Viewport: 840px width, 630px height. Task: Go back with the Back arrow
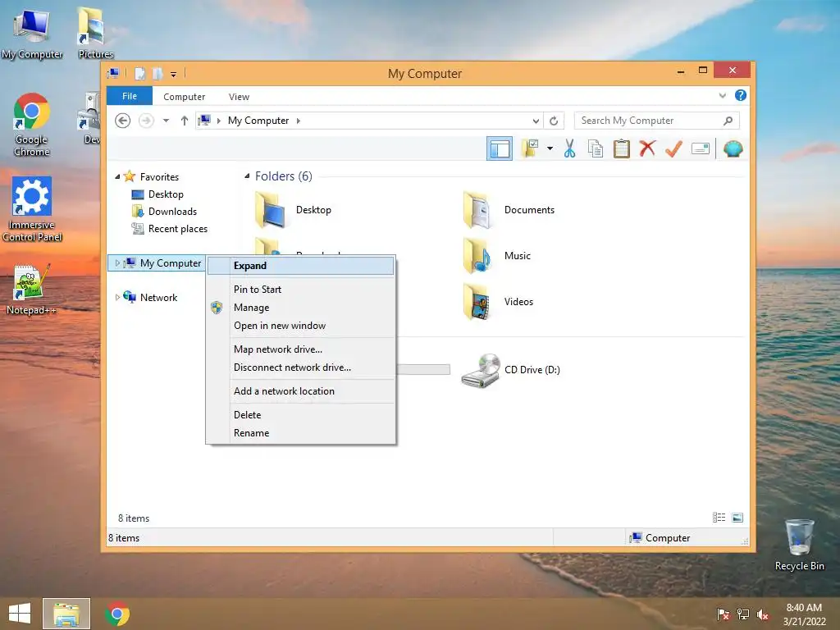(x=123, y=121)
